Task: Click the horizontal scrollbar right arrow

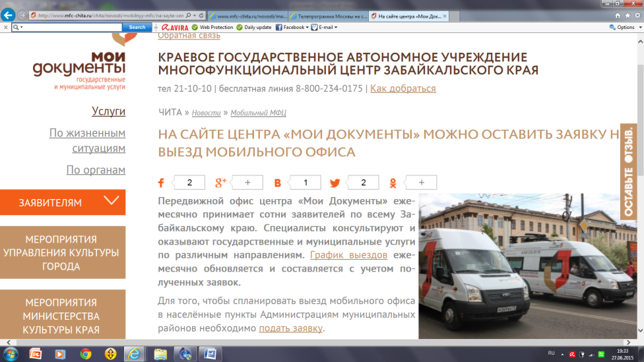Action: click(x=628, y=342)
